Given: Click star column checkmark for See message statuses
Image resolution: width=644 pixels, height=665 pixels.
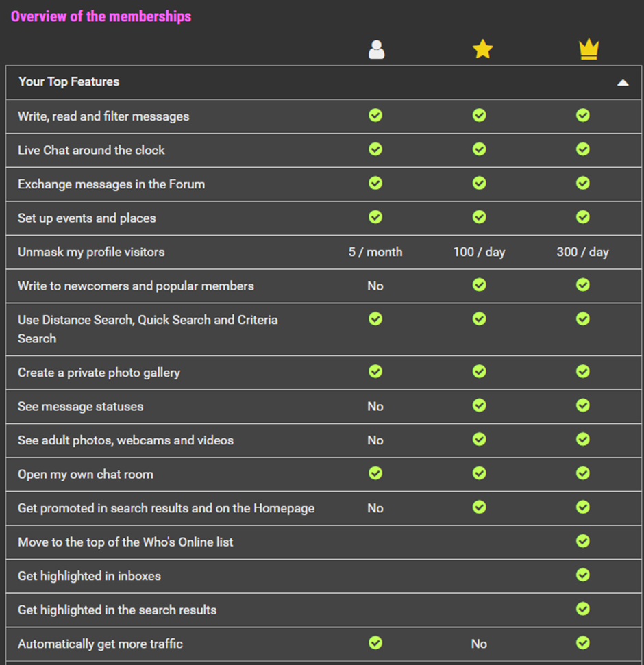Looking at the screenshot, I should [480, 405].
